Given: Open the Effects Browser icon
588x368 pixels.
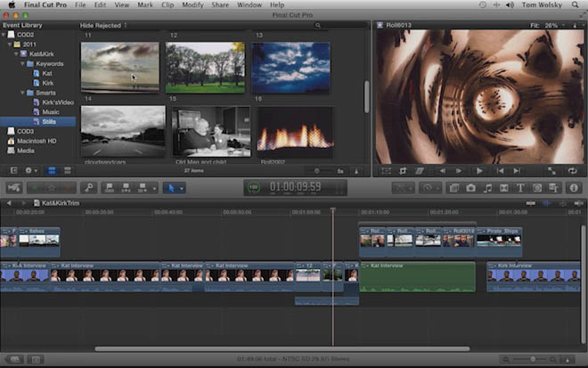Looking at the screenshot, I should point(454,188).
